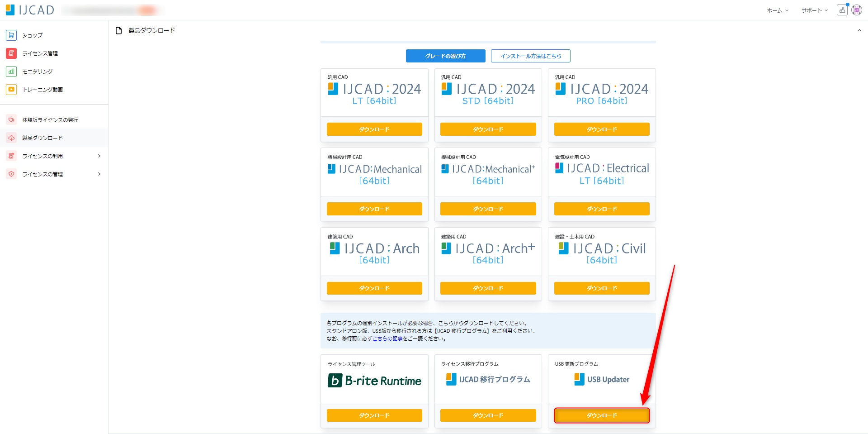
Task: Click the インストール方法はこちら button
Action: pyautogui.click(x=531, y=56)
